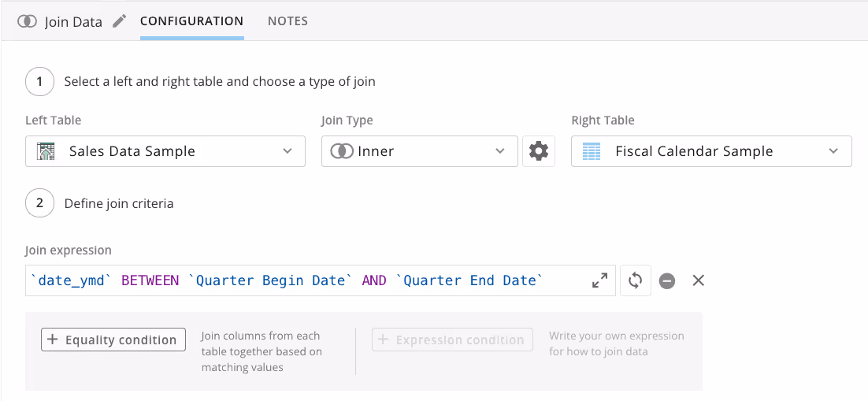Click the step 2 circle marker
The height and width of the screenshot is (401, 868).
(x=39, y=203)
